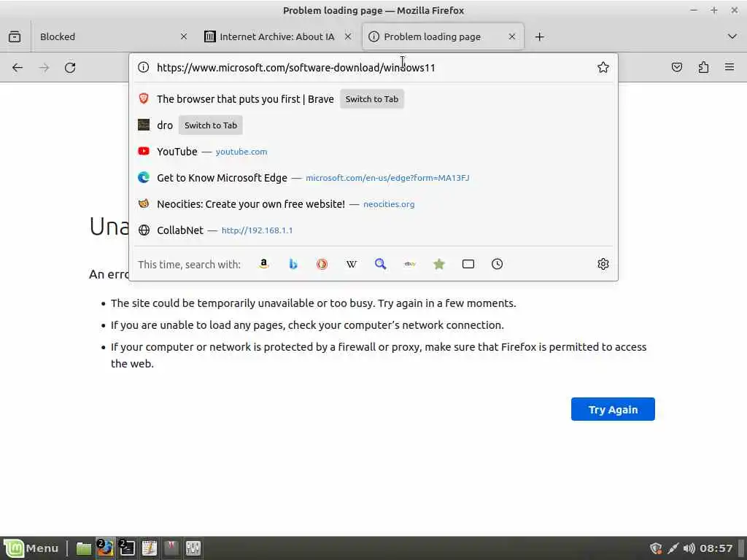Open the volume control in system tray
This screenshot has height=560, width=747.
pyautogui.click(x=689, y=548)
